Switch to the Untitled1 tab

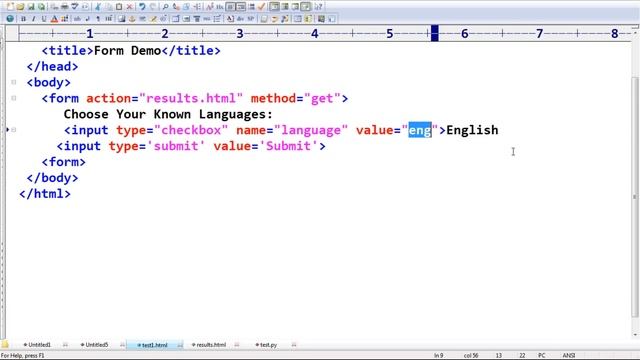tap(39, 345)
